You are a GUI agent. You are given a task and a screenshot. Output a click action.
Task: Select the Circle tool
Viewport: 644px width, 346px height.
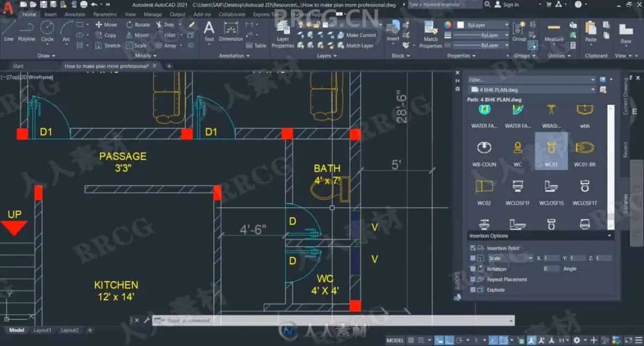(47, 32)
